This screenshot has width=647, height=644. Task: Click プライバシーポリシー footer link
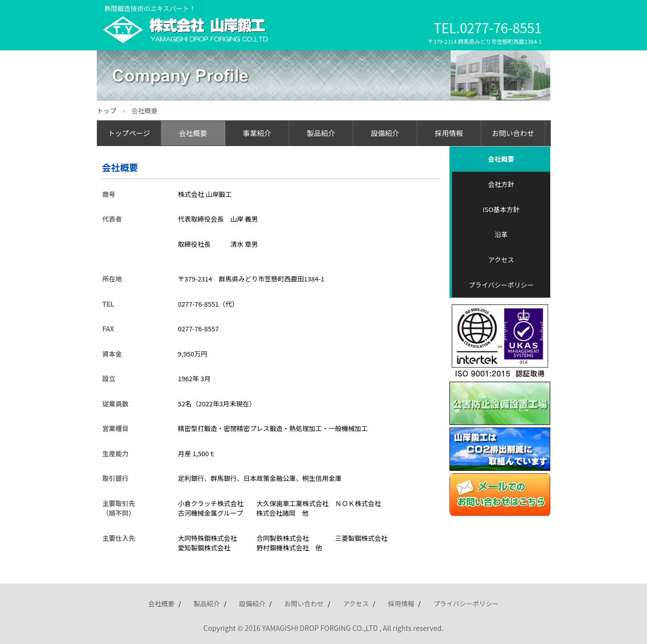point(466,604)
